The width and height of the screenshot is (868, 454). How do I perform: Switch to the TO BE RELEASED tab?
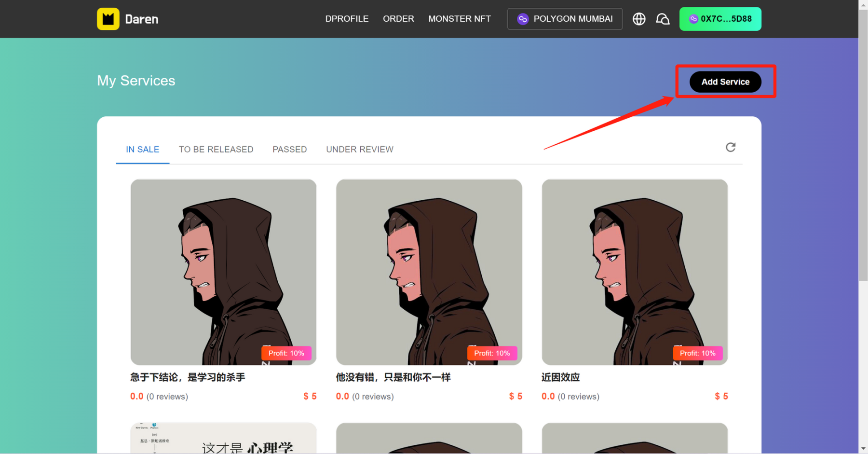(x=216, y=150)
